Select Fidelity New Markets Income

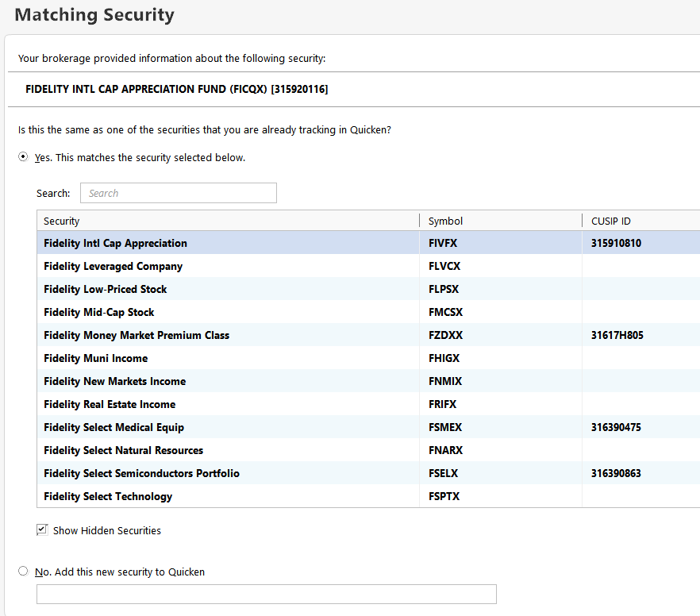pyautogui.click(x=115, y=381)
